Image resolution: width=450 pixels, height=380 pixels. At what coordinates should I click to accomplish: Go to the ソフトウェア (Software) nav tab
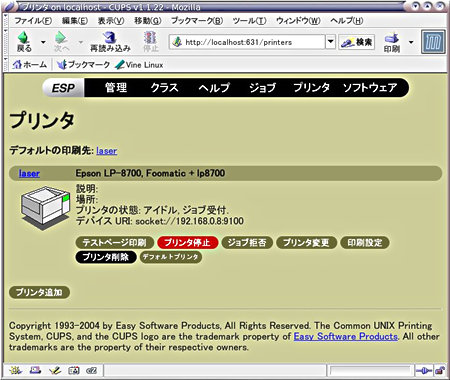pos(370,88)
